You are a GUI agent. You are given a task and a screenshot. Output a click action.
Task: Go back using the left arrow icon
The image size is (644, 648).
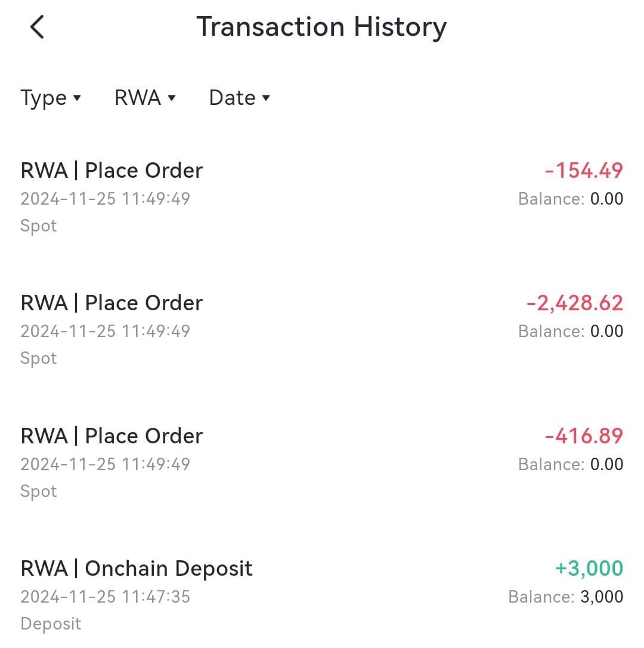tap(37, 27)
